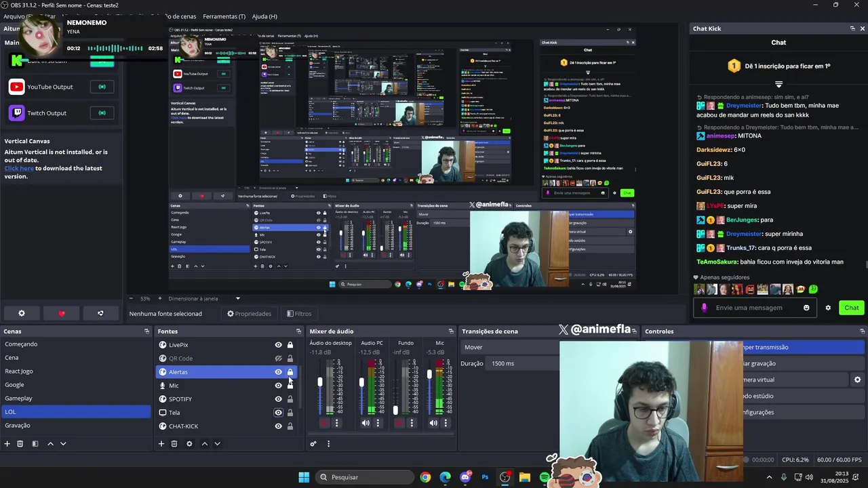Open emoji picker in chat input
The height and width of the screenshot is (488, 868).
coord(806,308)
